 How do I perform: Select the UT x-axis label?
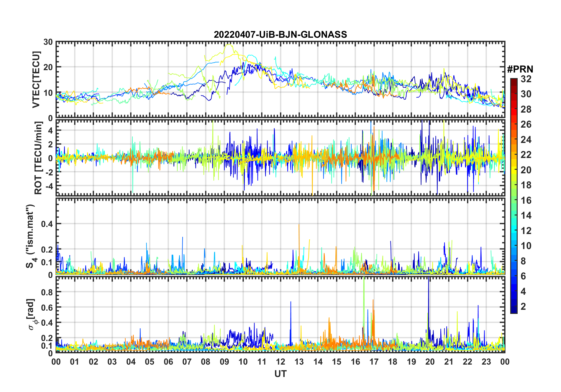(x=280, y=374)
